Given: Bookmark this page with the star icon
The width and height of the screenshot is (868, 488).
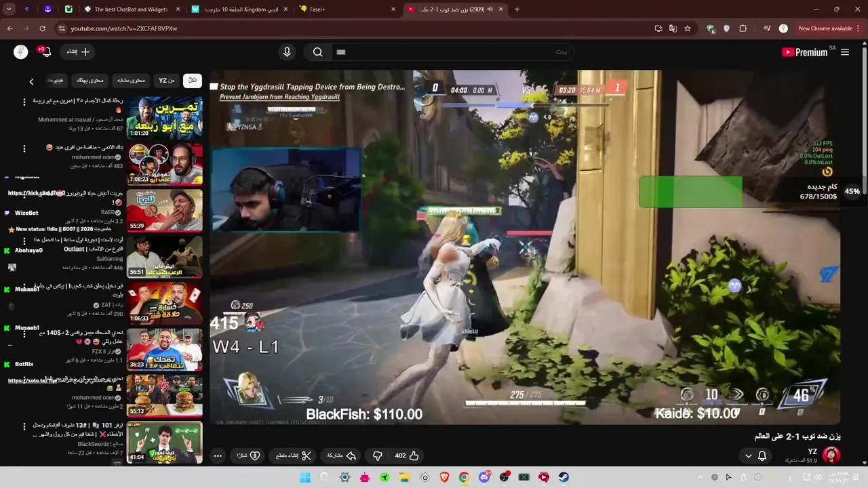Looking at the screenshot, I should 688,28.
